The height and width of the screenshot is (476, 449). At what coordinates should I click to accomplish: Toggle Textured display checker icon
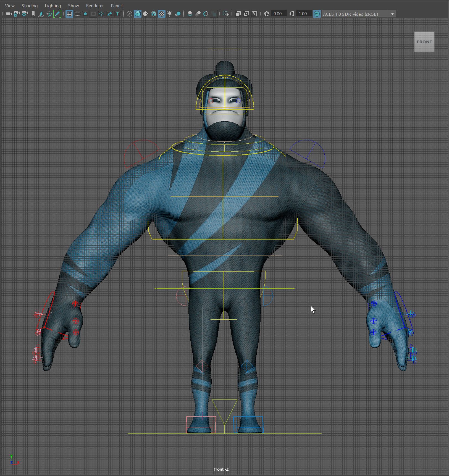click(162, 14)
